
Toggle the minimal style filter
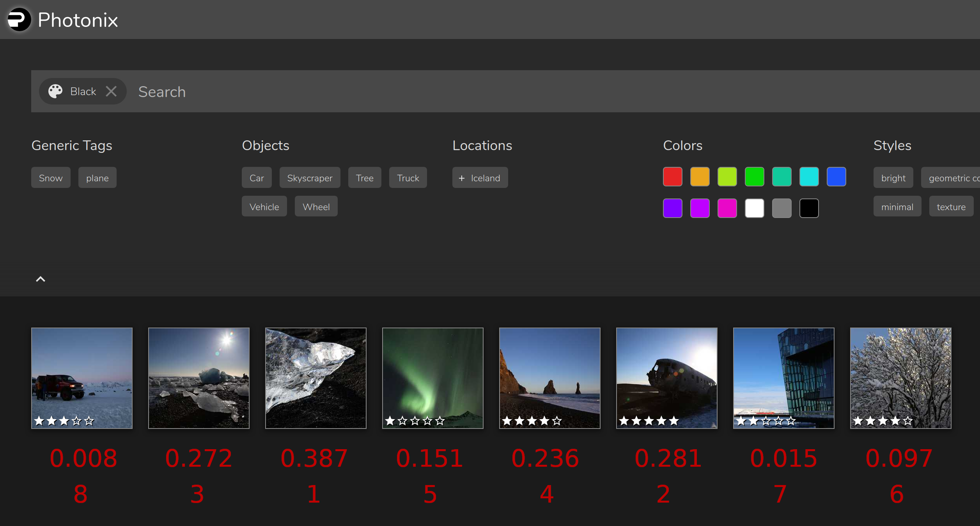tap(897, 206)
